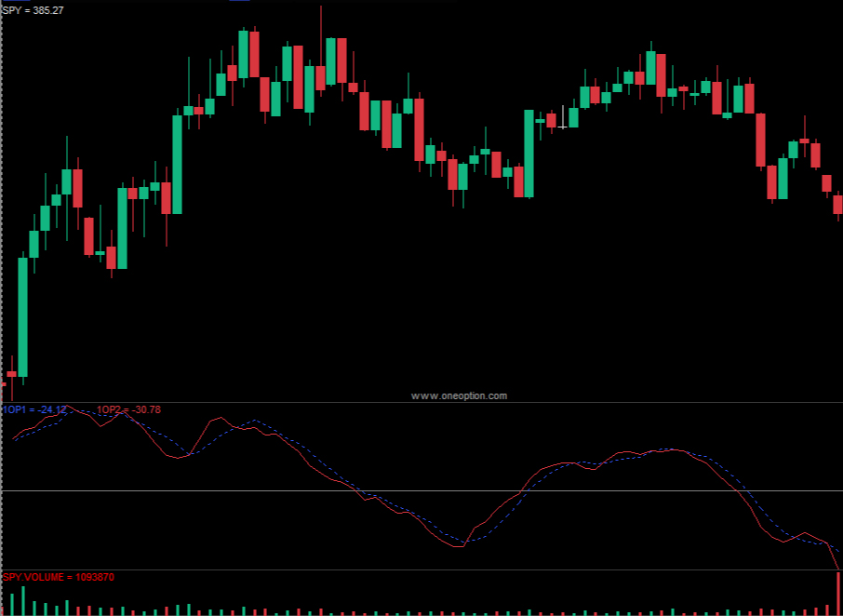The height and width of the screenshot is (616, 843).
Task: Click the SPY = 385.27 price label
Action: click(x=33, y=11)
